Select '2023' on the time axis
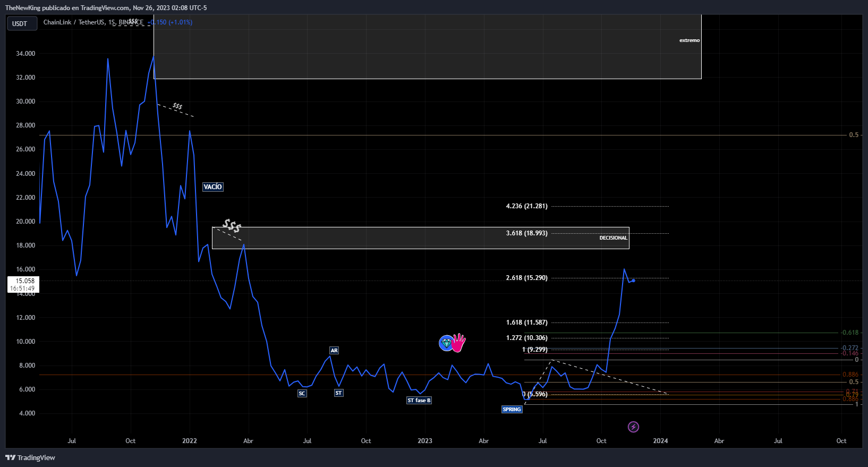Viewport: 868px width, 467px height. point(425,441)
